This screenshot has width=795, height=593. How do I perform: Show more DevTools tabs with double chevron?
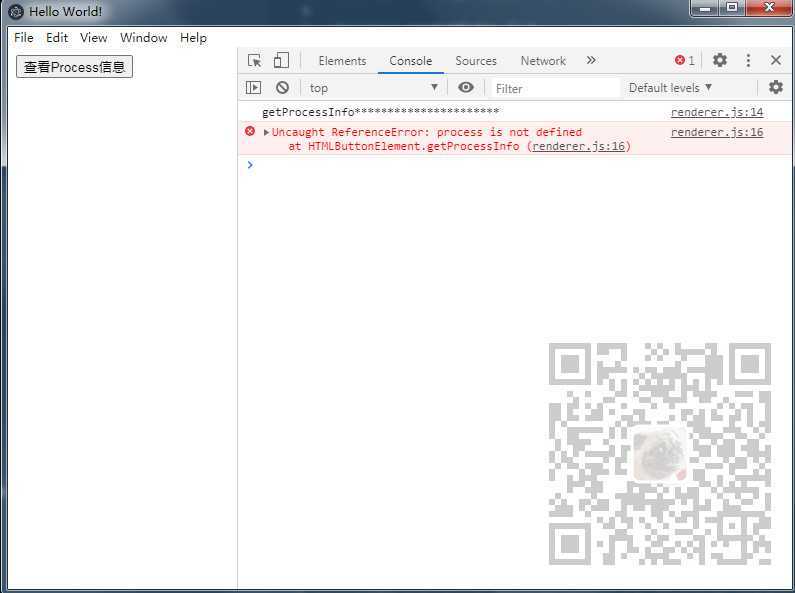point(591,60)
